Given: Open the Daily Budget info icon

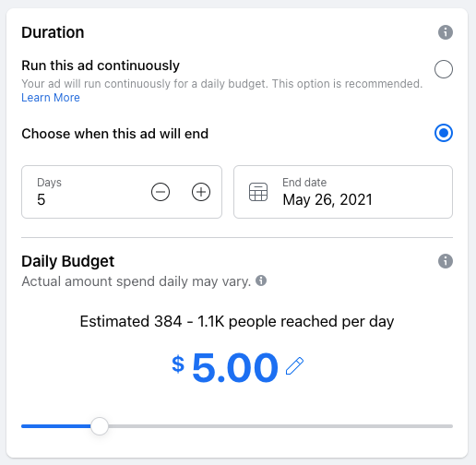Looking at the screenshot, I should (x=446, y=261).
